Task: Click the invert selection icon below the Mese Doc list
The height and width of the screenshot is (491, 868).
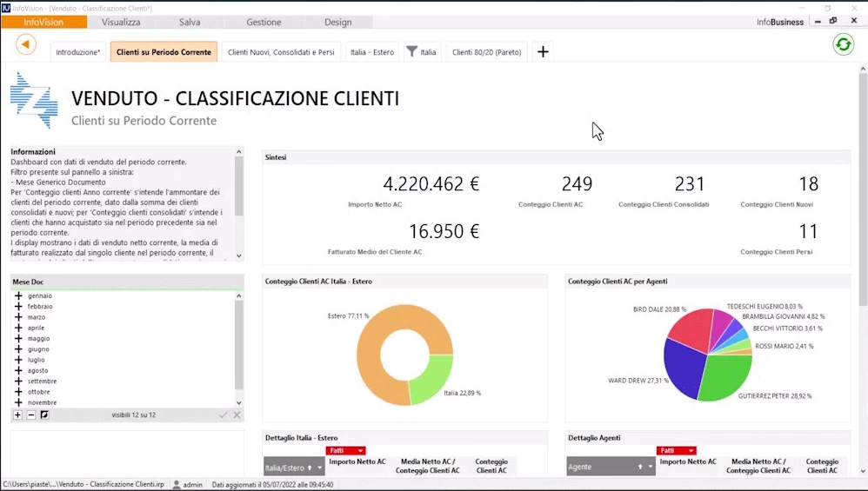Action: pyautogui.click(x=43, y=415)
